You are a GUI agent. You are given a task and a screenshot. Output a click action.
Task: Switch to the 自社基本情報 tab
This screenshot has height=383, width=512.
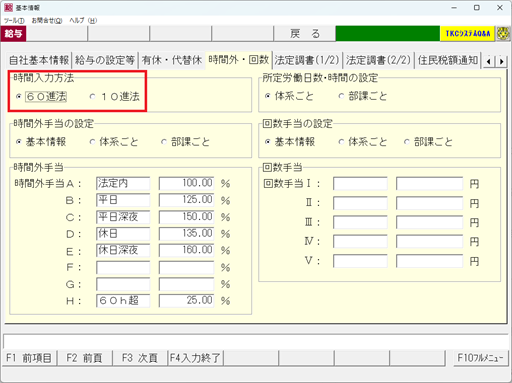[x=39, y=60]
